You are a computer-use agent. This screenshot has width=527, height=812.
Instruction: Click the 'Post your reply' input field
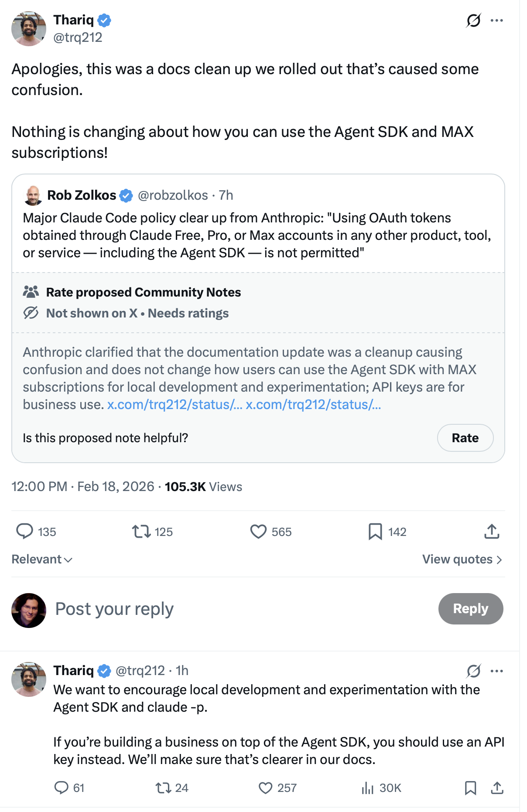coord(114,609)
